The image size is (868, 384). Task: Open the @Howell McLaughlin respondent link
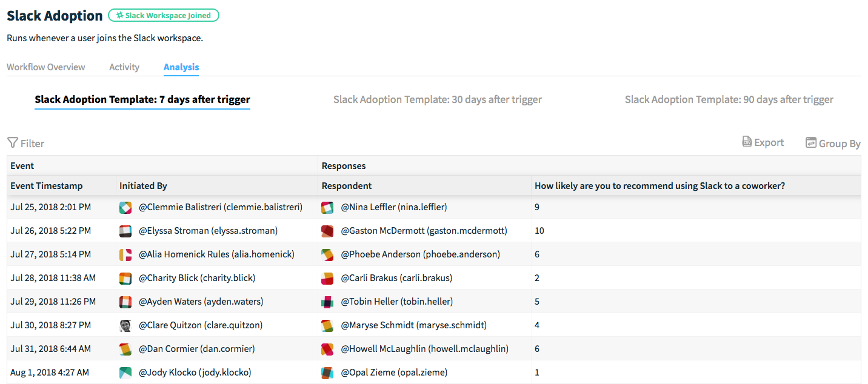[425, 349]
